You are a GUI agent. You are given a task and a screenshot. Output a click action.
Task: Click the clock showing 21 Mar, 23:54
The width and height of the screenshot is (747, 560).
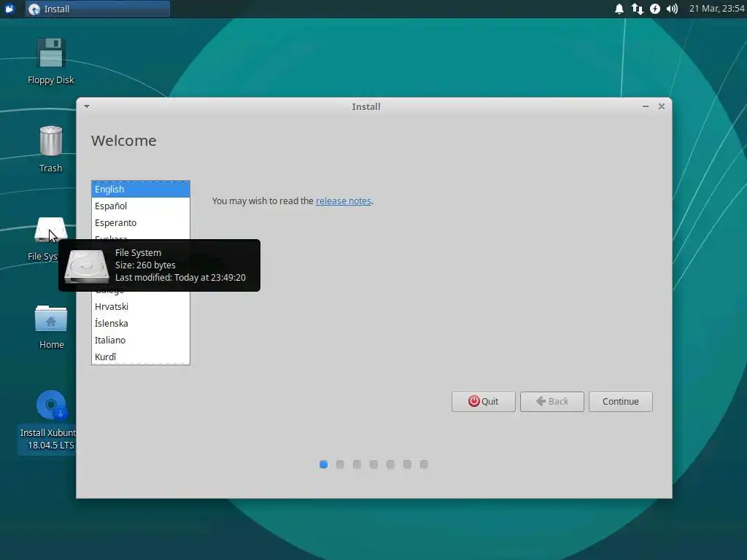coord(716,9)
